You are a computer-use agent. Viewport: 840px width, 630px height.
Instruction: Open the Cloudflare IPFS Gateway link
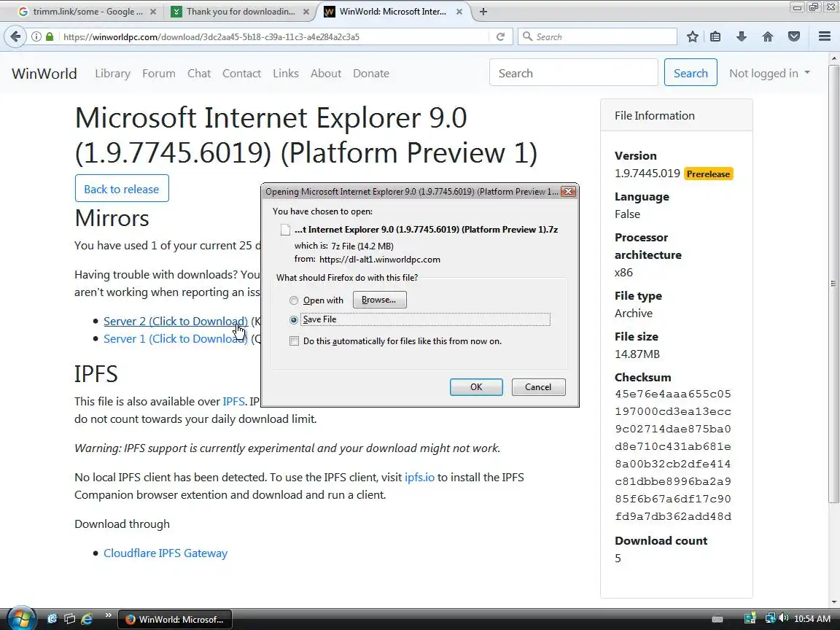(166, 553)
